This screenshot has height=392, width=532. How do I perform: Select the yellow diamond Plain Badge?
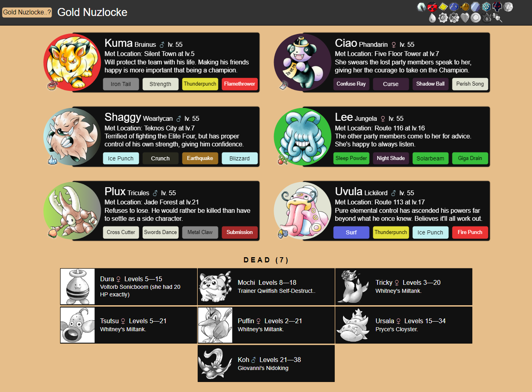pos(443,7)
